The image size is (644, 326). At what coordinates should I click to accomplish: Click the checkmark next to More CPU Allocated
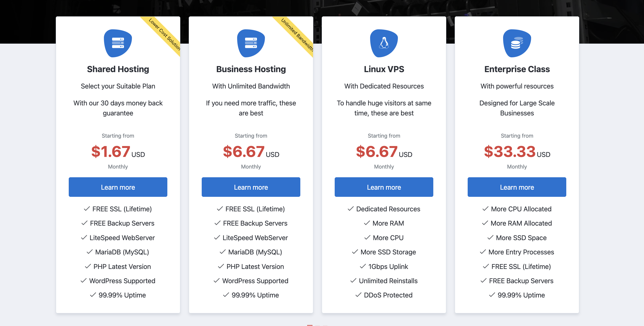coord(485,209)
